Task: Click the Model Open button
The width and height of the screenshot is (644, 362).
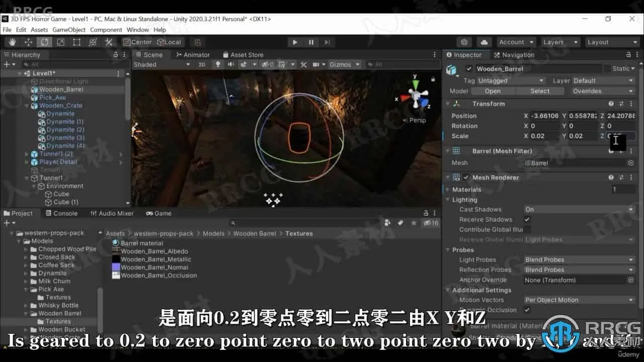Action: (x=493, y=91)
